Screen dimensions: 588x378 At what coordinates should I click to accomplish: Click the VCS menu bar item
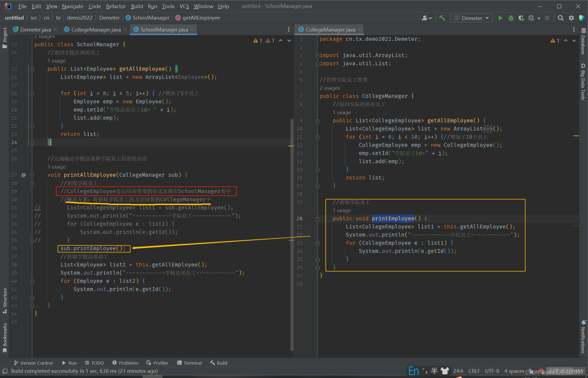tap(184, 7)
